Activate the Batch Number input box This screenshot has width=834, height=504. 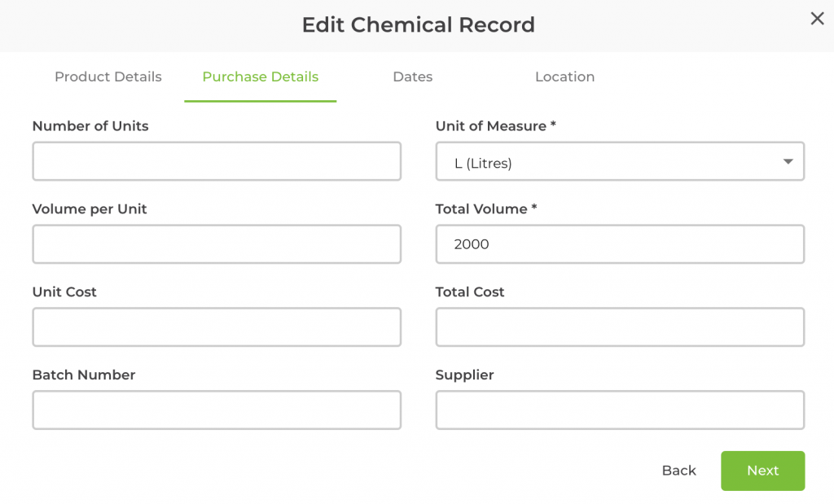pyautogui.click(x=217, y=410)
